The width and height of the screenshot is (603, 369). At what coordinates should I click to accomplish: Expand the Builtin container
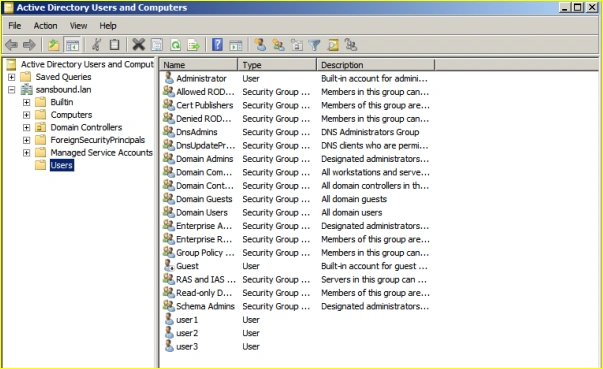click(26, 102)
